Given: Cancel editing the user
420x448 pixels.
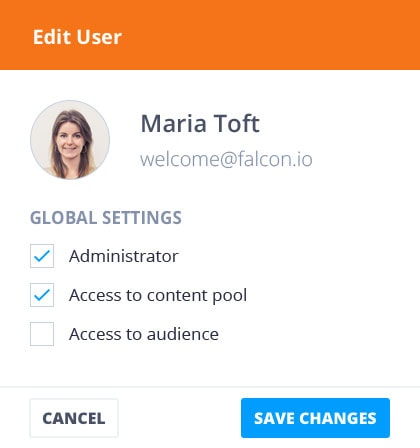Looking at the screenshot, I should [x=74, y=418].
